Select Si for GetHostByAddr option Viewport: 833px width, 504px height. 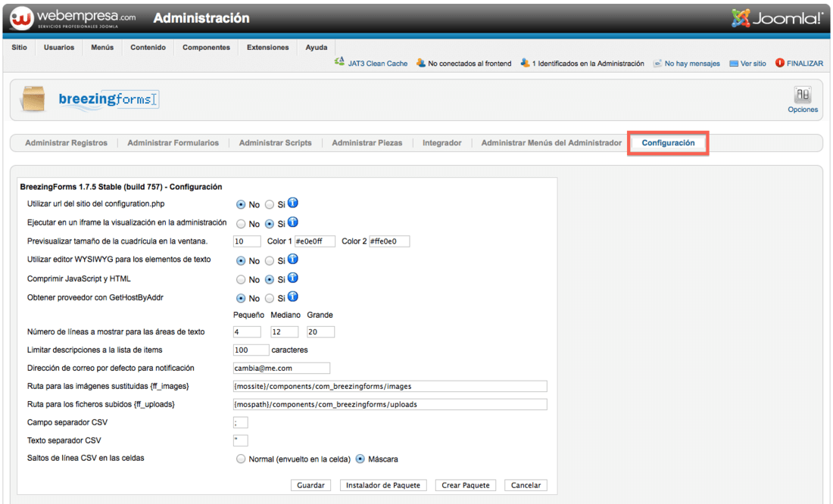[x=270, y=298]
